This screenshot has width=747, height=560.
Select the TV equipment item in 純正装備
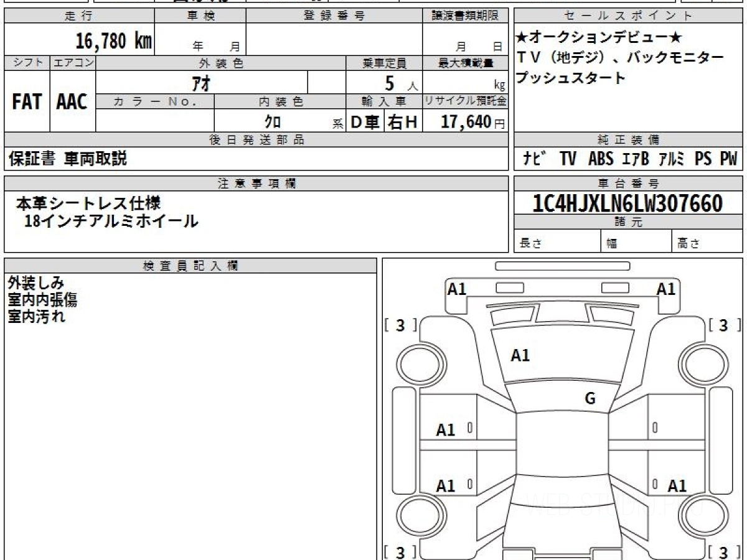[568, 159]
